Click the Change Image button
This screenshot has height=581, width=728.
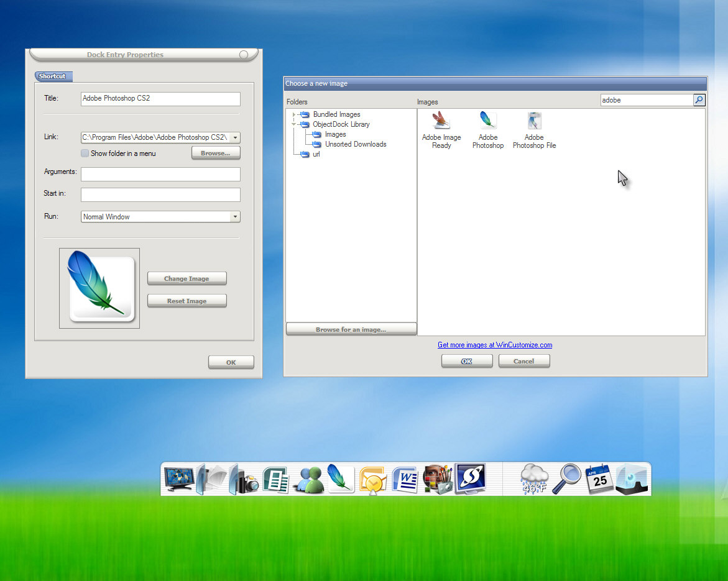[187, 278]
